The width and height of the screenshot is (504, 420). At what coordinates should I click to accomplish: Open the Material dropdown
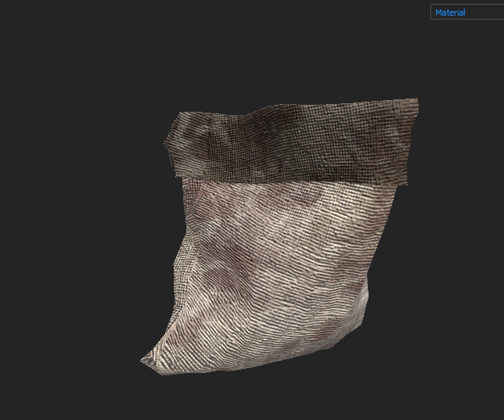(x=467, y=13)
